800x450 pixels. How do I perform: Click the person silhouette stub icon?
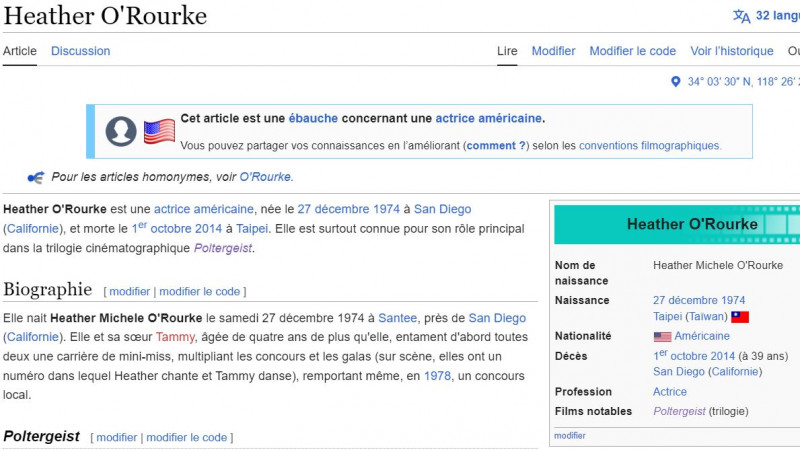tap(121, 132)
